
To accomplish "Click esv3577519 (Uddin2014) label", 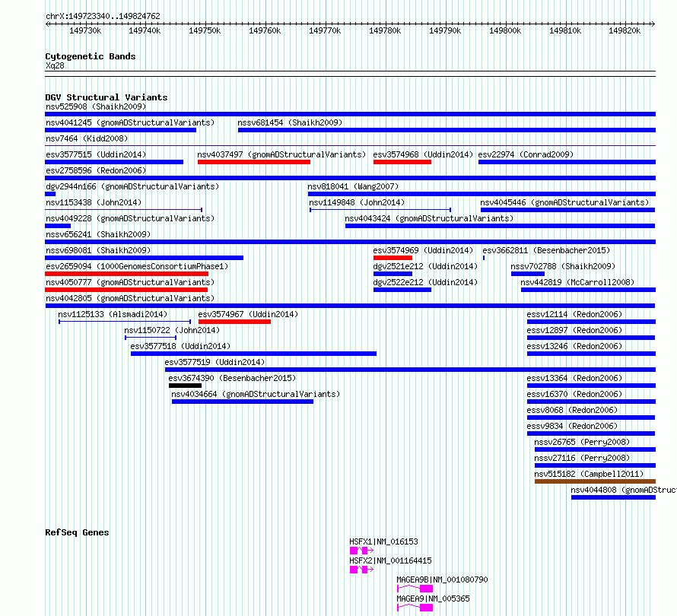I will tap(215, 362).
